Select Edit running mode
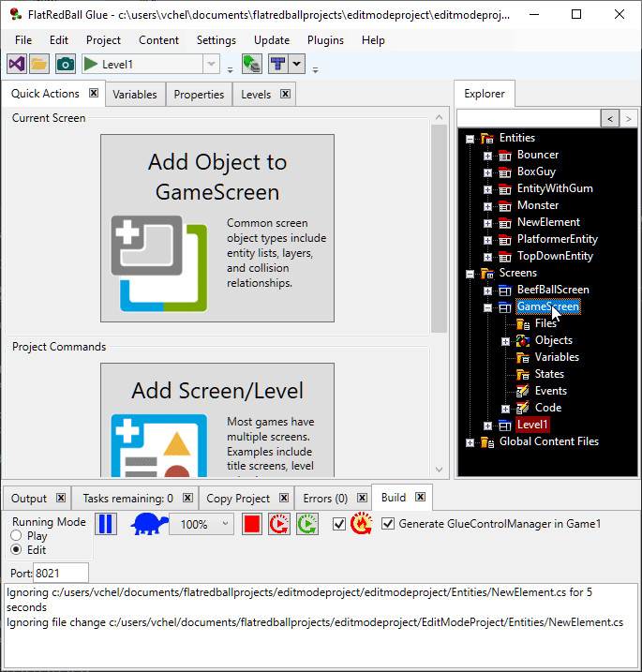This screenshot has width=642, height=672. 16,549
